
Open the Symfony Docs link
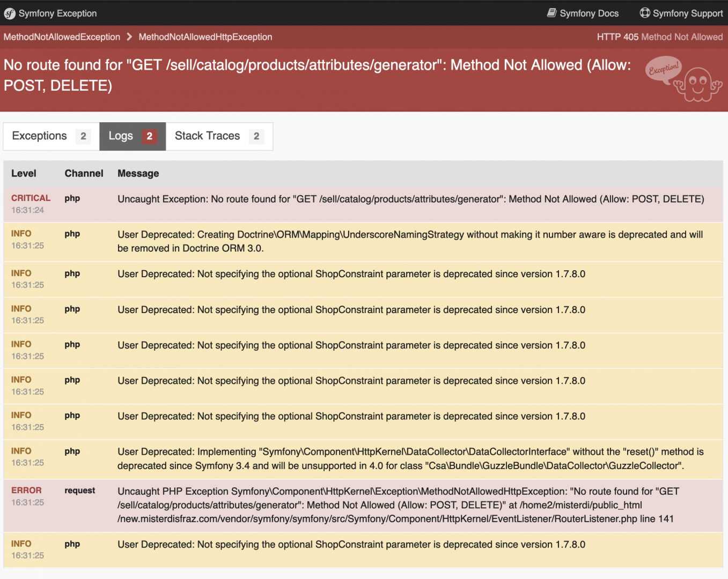[x=583, y=13]
